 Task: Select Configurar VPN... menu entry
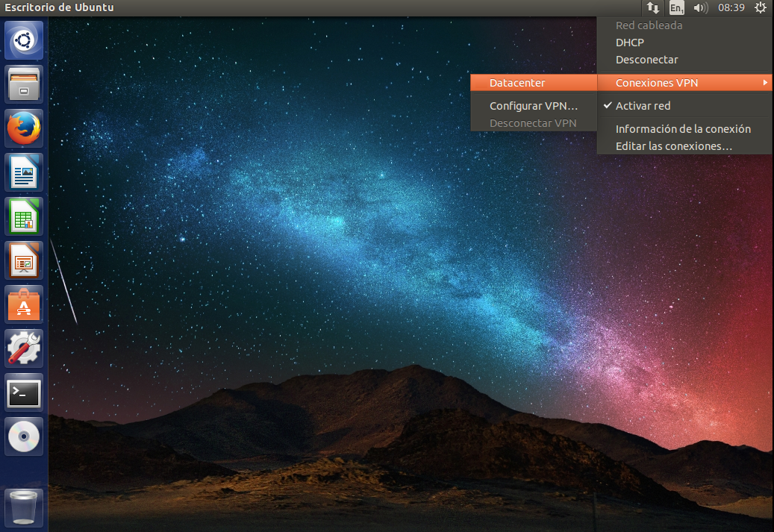tap(533, 106)
